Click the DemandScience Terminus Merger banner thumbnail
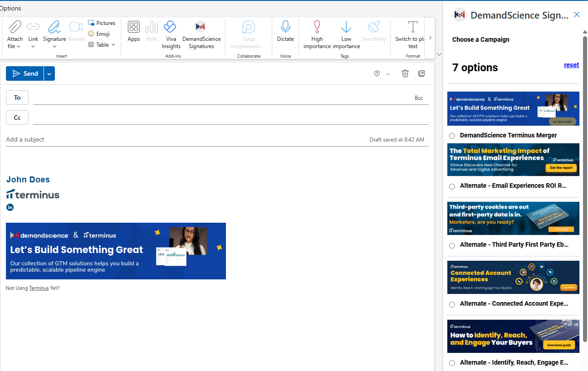 [x=513, y=108]
